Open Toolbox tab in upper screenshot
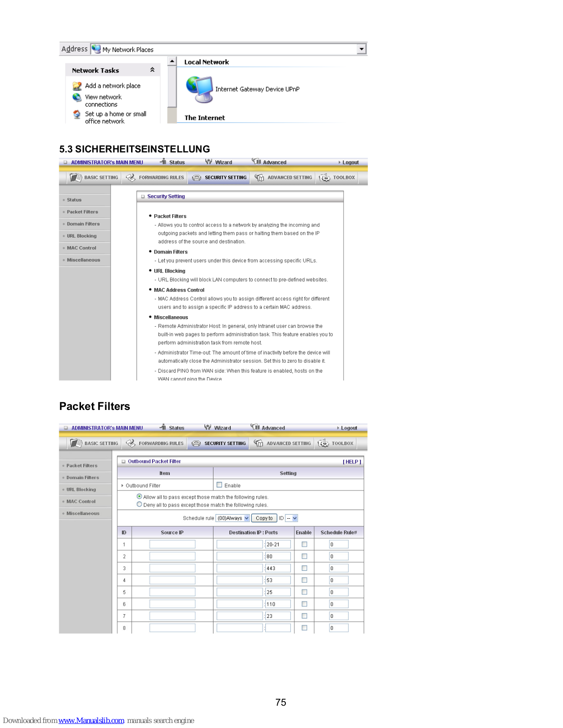 tap(338, 177)
